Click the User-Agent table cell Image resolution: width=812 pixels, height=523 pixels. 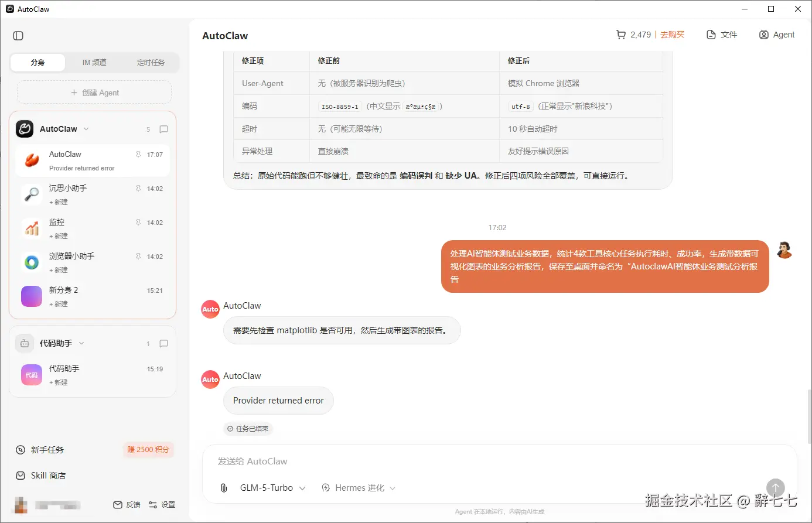(272, 83)
